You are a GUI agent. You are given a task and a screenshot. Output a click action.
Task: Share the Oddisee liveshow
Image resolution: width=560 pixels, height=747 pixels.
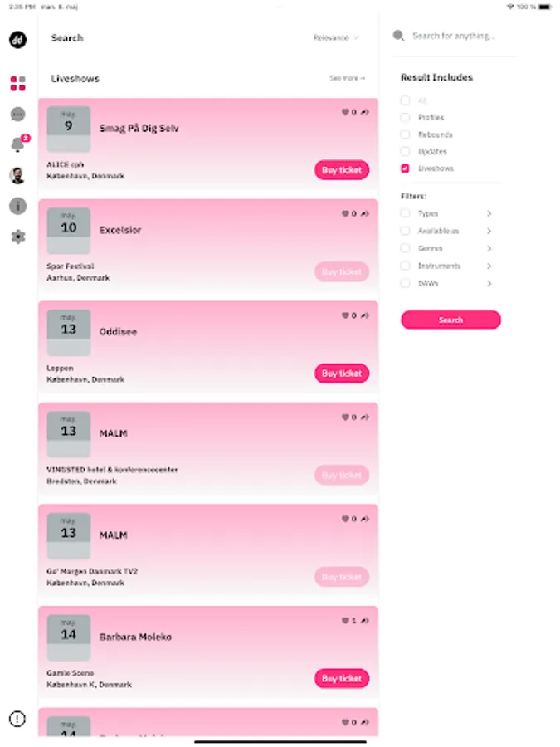365,315
